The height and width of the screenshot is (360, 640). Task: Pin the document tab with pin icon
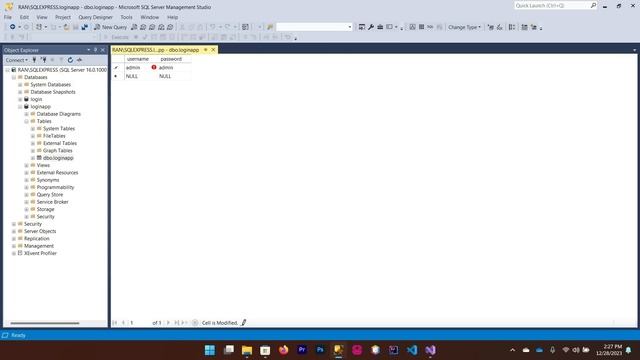tap(206, 50)
